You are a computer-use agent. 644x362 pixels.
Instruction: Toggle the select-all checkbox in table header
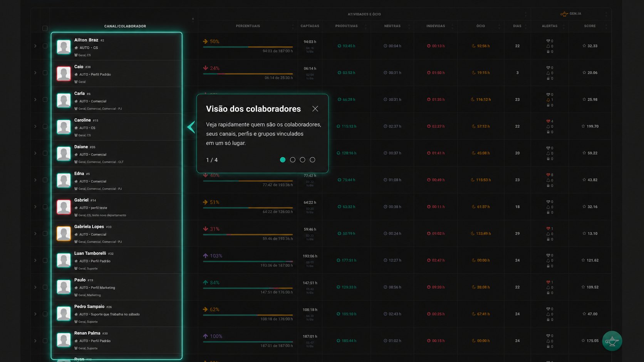45,28
